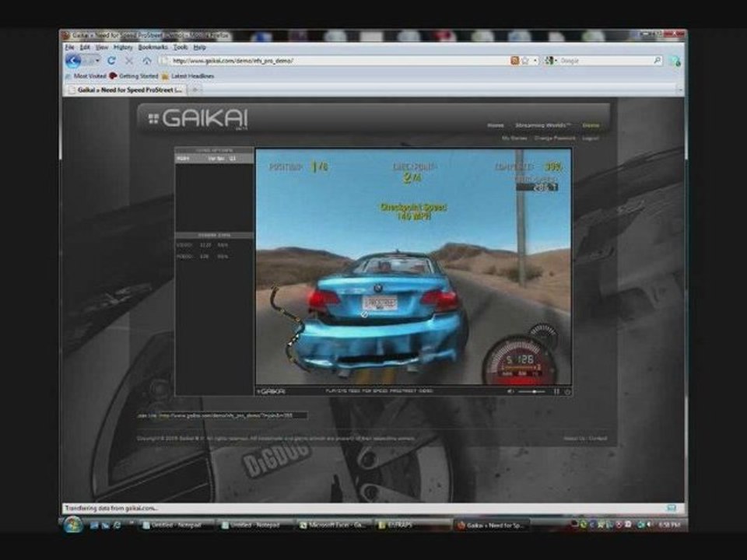
Task: Go to the home page icon
Action: [x=147, y=61]
